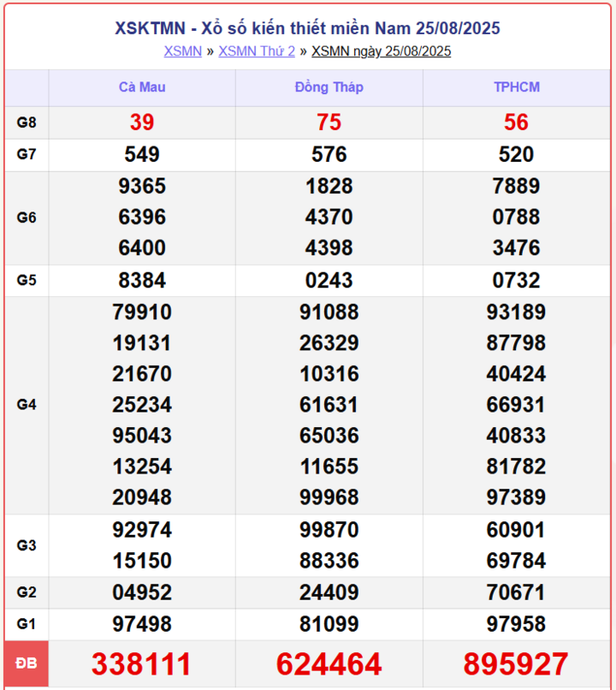Click G6 number 6400
Viewport: 616px width, 690px height.
coord(142,247)
